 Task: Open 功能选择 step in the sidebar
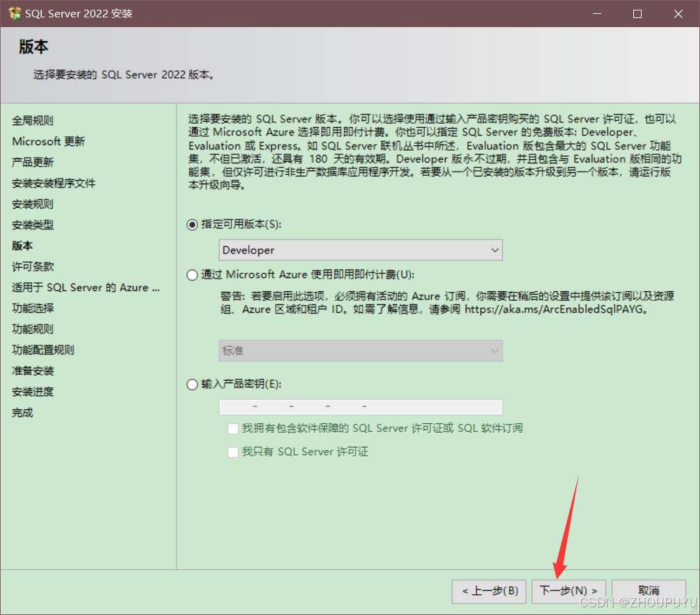[33, 308]
